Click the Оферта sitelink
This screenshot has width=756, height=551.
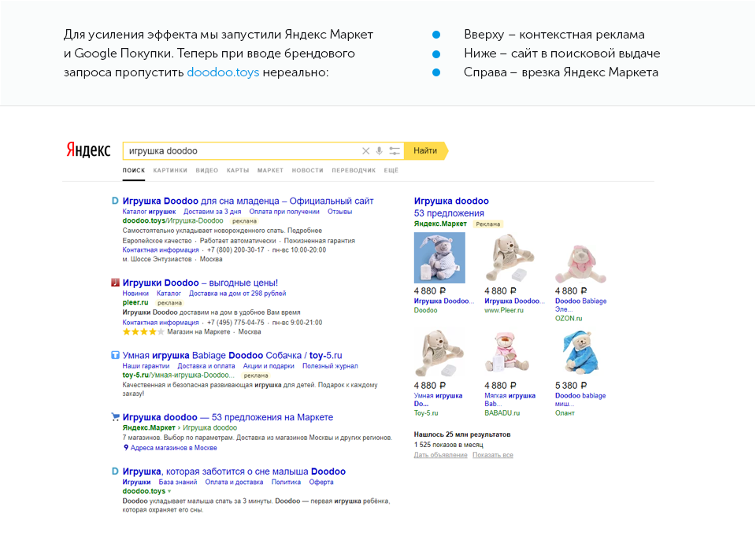321,482
